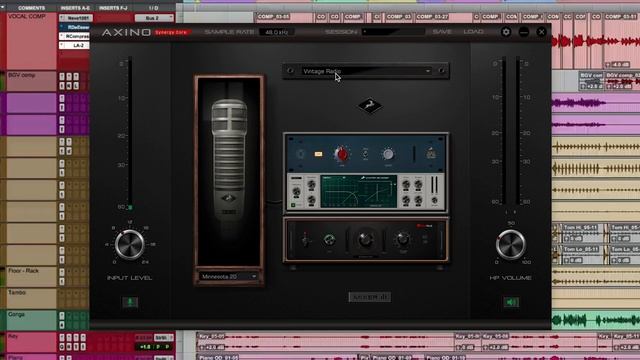The image size is (640, 360).
Task: Turn the top-left knob right of the EQ display
Action: tap(406, 184)
